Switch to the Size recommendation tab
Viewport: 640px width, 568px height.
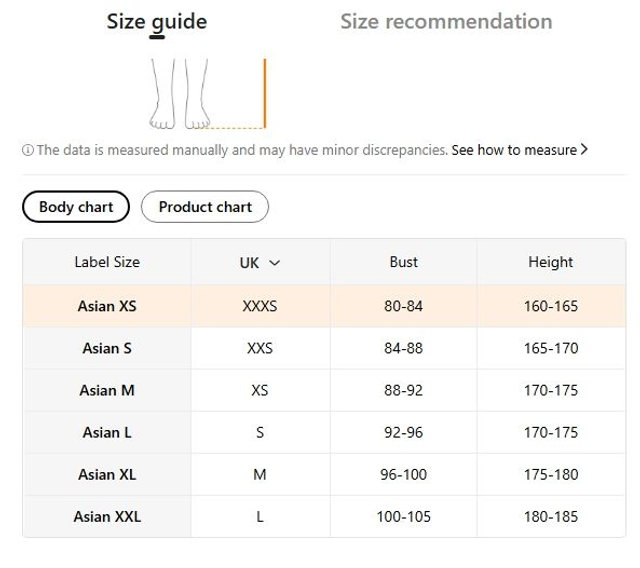pyautogui.click(x=445, y=21)
